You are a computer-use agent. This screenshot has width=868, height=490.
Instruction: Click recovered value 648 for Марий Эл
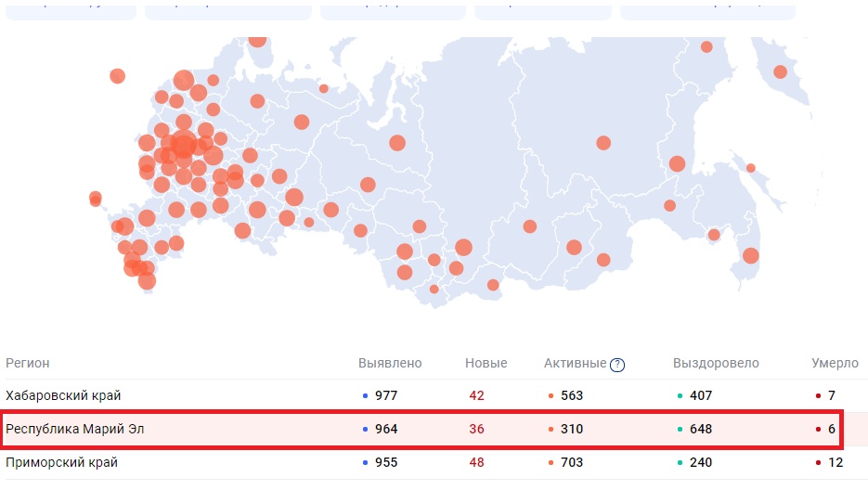coord(701,430)
